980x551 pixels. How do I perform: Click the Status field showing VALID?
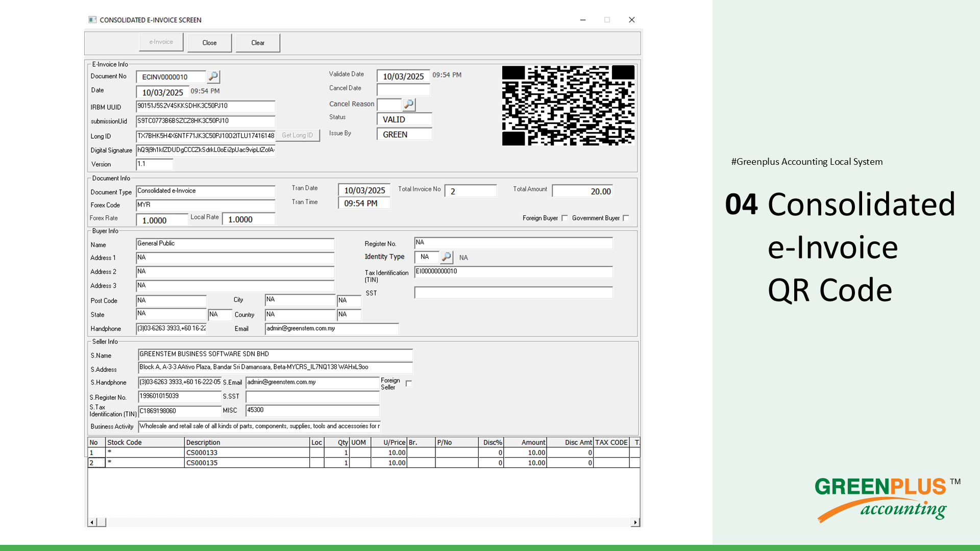click(404, 119)
